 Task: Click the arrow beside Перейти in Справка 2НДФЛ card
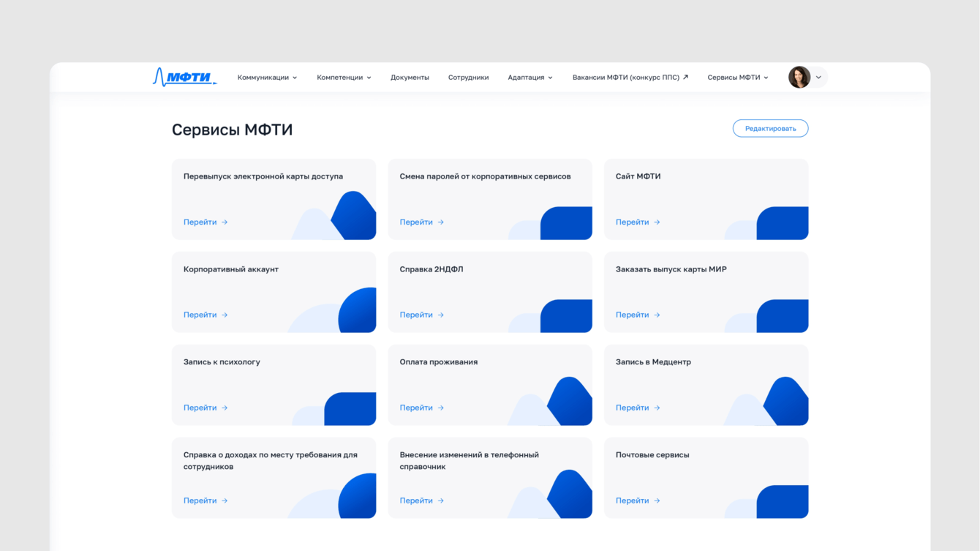tap(441, 315)
